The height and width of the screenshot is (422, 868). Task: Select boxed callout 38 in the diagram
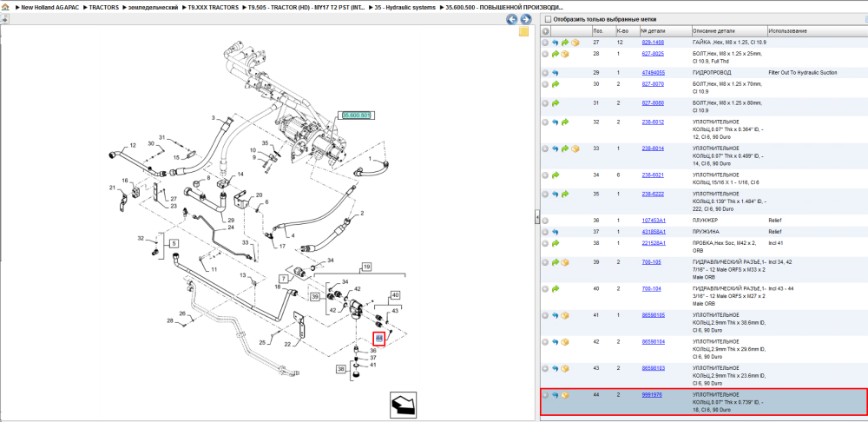point(340,368)
